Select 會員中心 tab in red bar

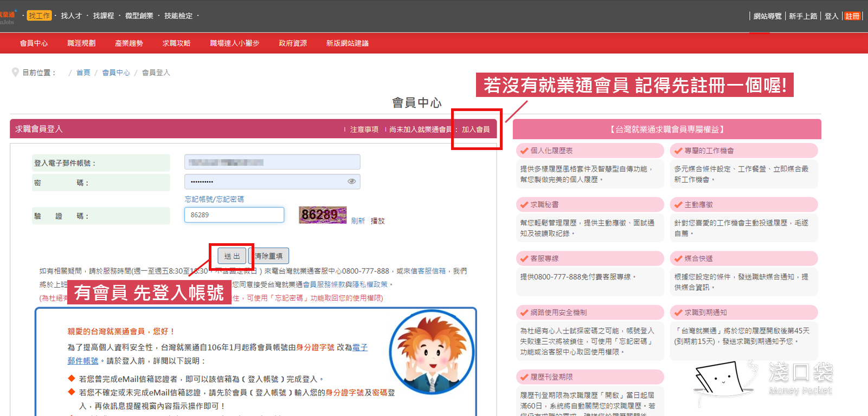click(x=34, y=43)
